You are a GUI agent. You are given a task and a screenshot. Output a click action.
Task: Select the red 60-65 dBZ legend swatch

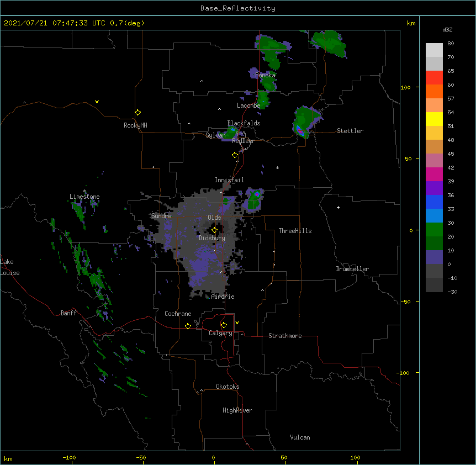tap(434, 78)
